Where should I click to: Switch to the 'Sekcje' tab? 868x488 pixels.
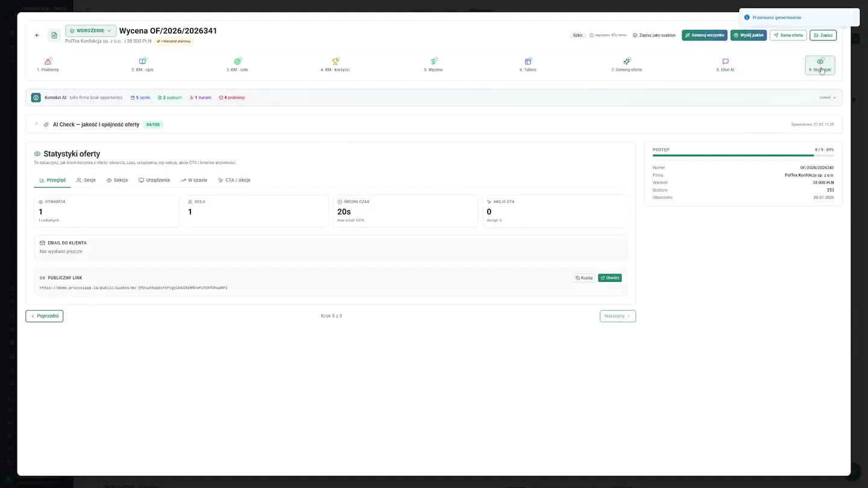(117, 180)
